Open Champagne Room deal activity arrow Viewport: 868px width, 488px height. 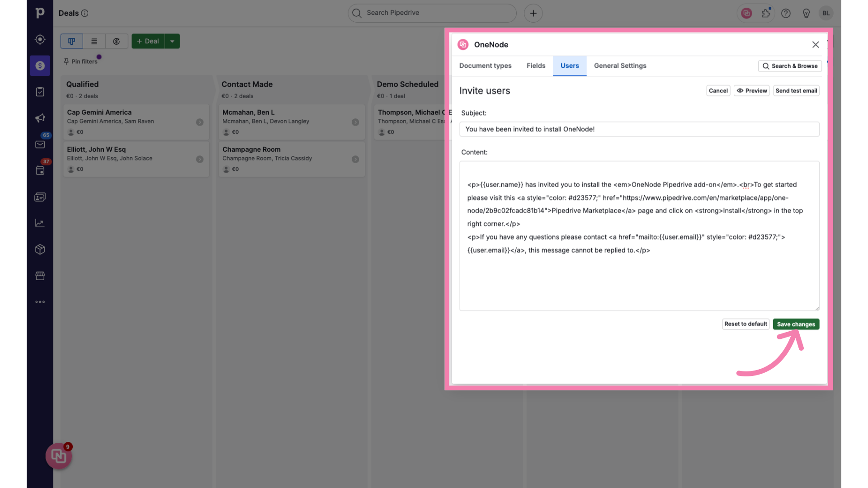pyautogui.click(x=355, y=159)
